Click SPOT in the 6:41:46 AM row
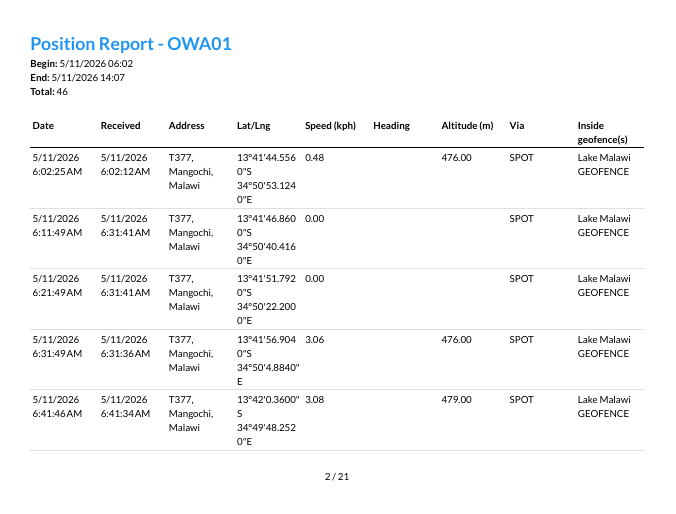Screen dimensions: 676x514 click(521, 399)
